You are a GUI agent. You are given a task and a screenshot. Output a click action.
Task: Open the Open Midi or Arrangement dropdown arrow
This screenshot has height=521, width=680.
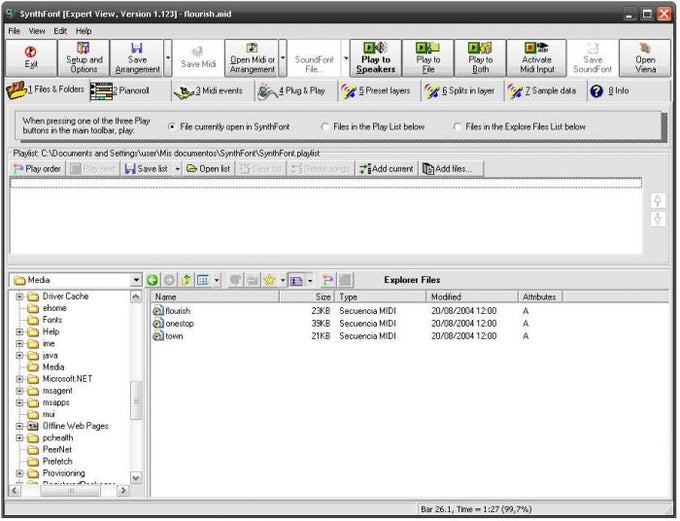(283, 58)
